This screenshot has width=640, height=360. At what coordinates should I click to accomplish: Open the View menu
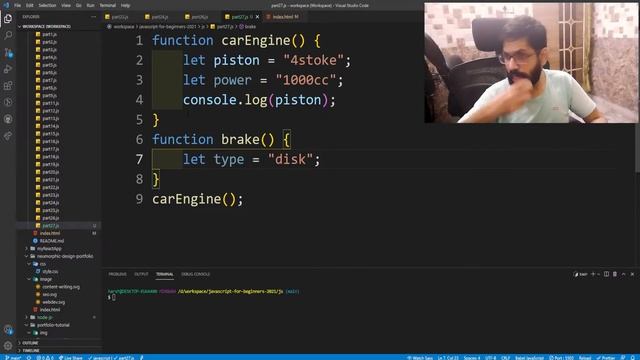[66, 5]
